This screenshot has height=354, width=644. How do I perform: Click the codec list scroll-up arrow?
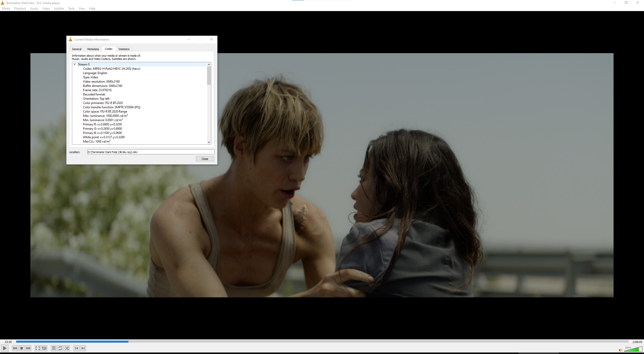pos(209,64)
